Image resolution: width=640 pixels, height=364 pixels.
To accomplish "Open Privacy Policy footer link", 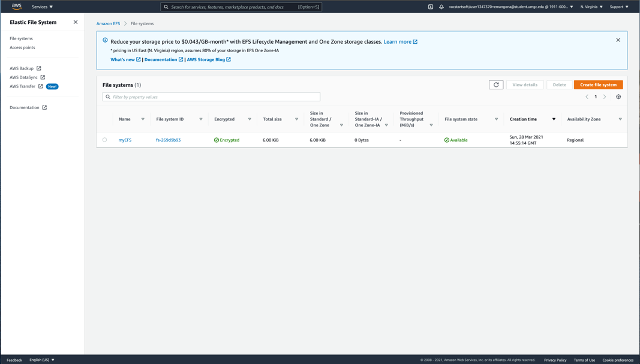I will [x=555, y=360].
